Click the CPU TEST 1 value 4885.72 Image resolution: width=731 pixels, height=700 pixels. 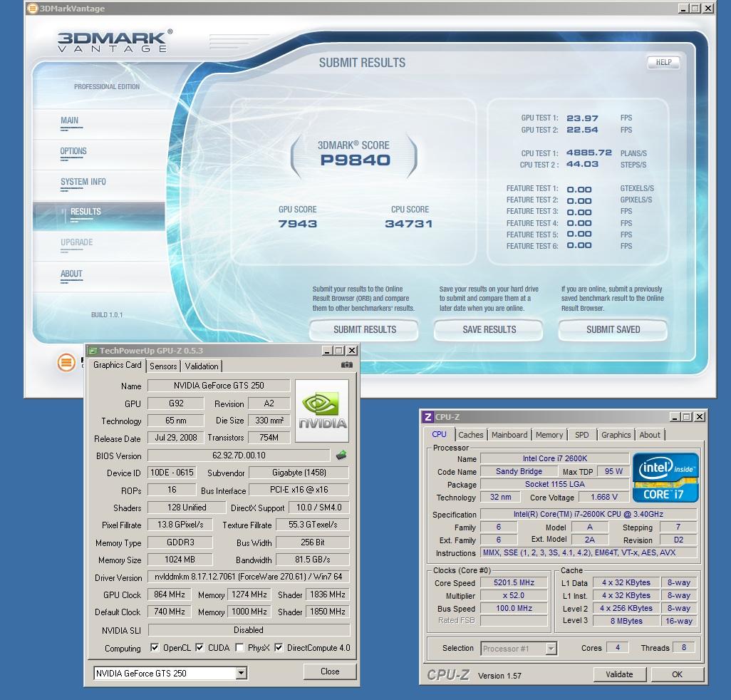click(589, 153)
